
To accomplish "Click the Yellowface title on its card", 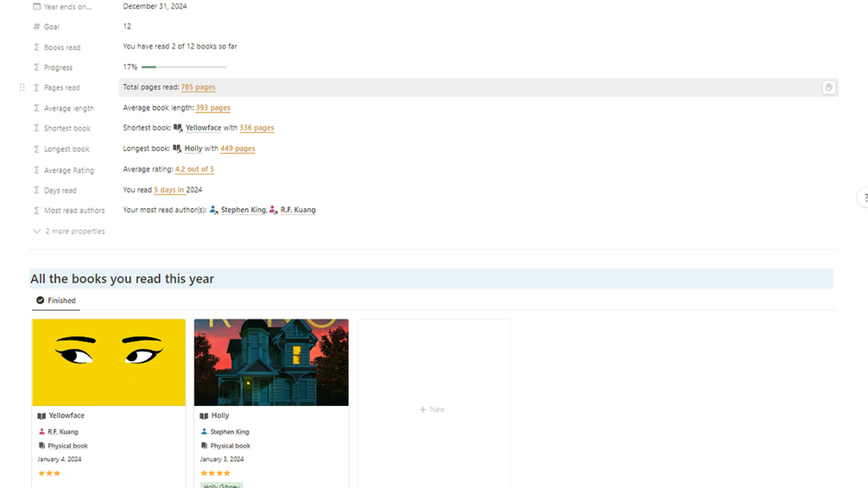I will 67,415.
